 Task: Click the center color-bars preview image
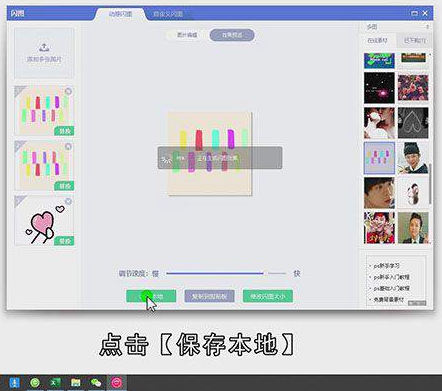pos(210,153)
